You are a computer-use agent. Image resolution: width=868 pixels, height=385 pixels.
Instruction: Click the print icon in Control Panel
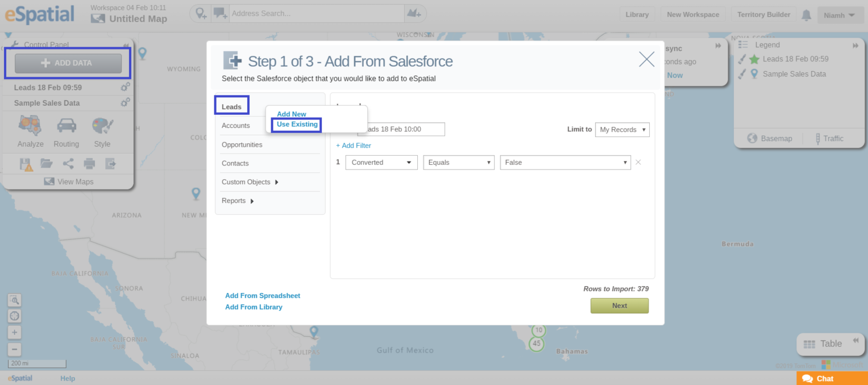tap(90, 164)
